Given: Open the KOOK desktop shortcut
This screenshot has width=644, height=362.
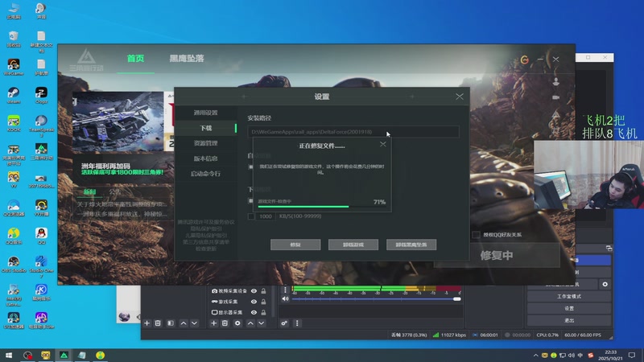Looking at the screenshot, I should pyautogui.click(x=14, y=123).
